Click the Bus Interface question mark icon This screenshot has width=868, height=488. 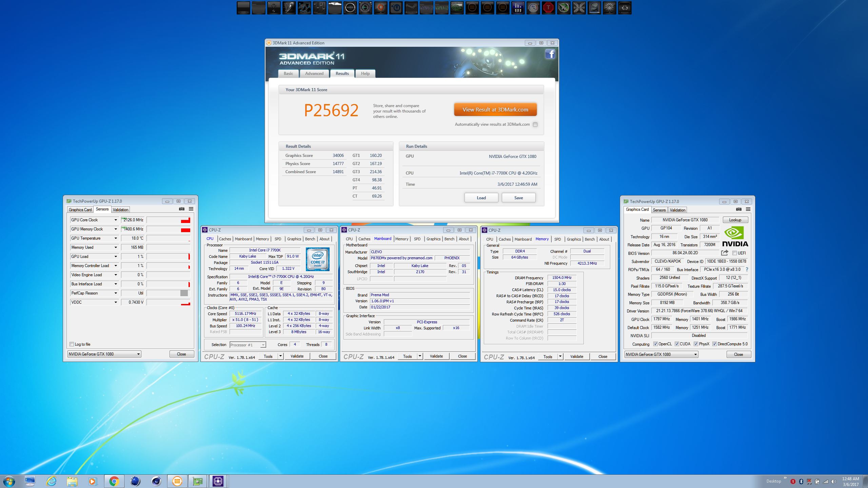click(747, 269)
